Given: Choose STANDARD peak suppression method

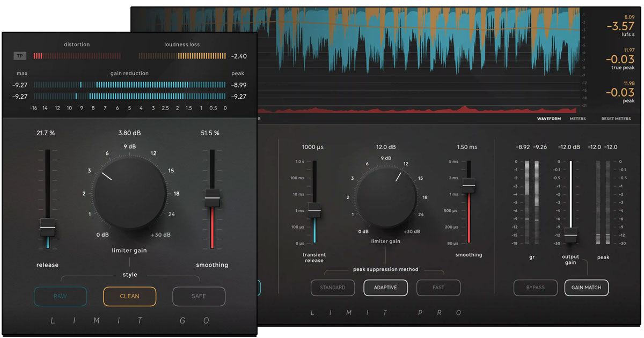Looking at the screenshot, I should pyautogui.click(x=333, y=288).
